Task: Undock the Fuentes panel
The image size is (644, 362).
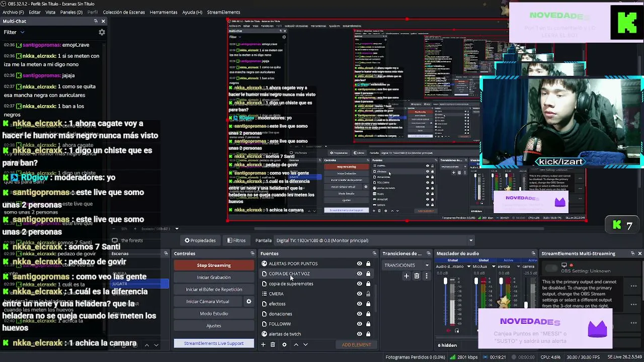Action: tap(374, 253)
